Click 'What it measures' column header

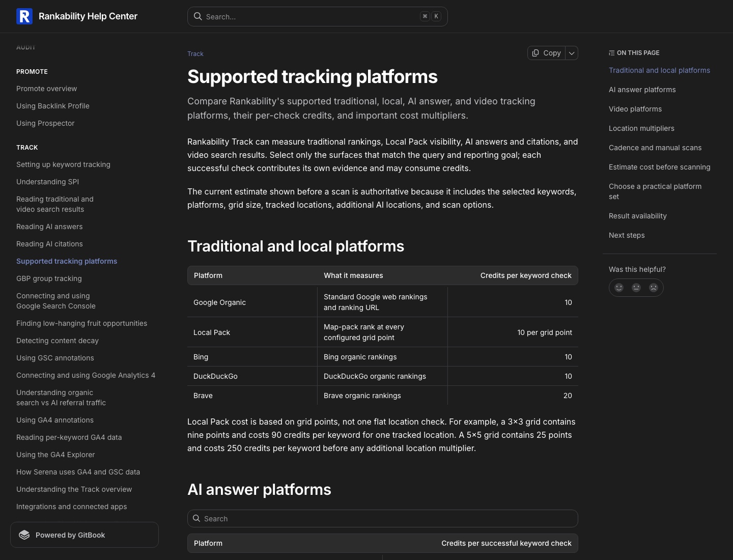(353, 275)
